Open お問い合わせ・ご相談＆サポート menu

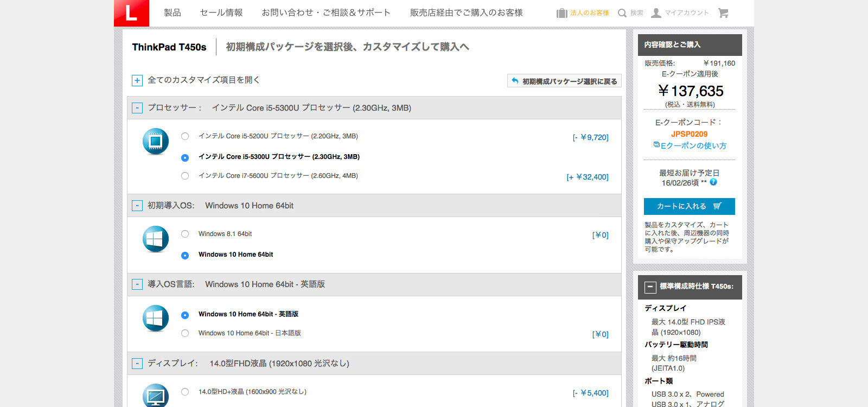point(326,12)
